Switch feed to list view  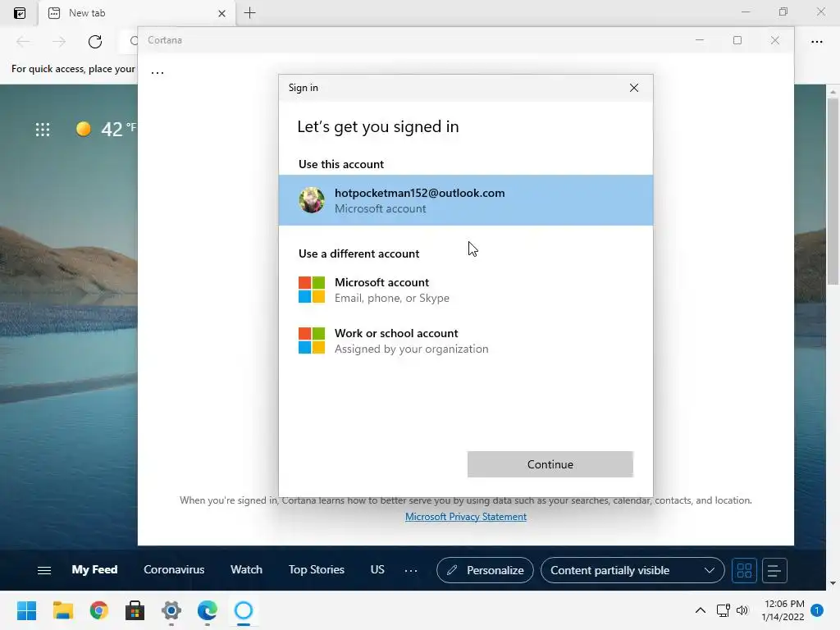tap(774, 571)
